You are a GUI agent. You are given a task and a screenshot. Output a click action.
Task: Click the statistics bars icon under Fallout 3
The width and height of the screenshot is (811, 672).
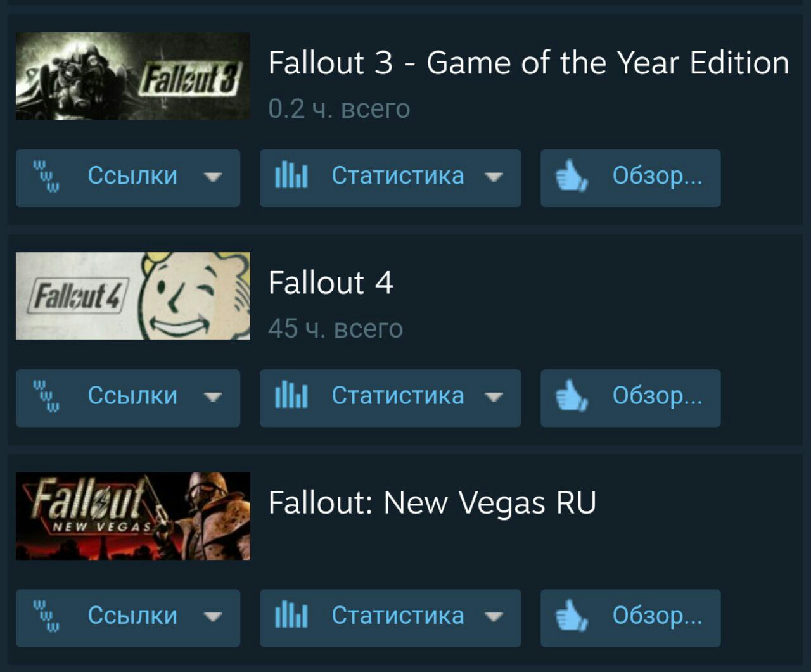tap(291, 175)
